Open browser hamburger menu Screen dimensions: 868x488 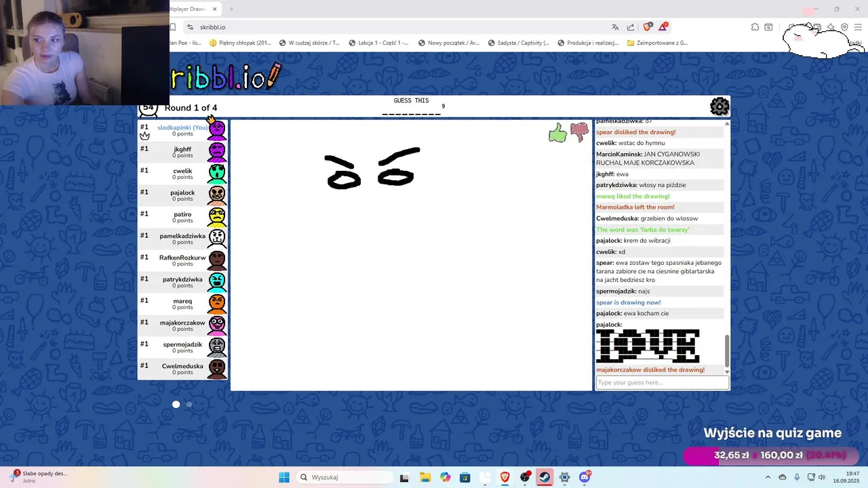tap(857, 27)
